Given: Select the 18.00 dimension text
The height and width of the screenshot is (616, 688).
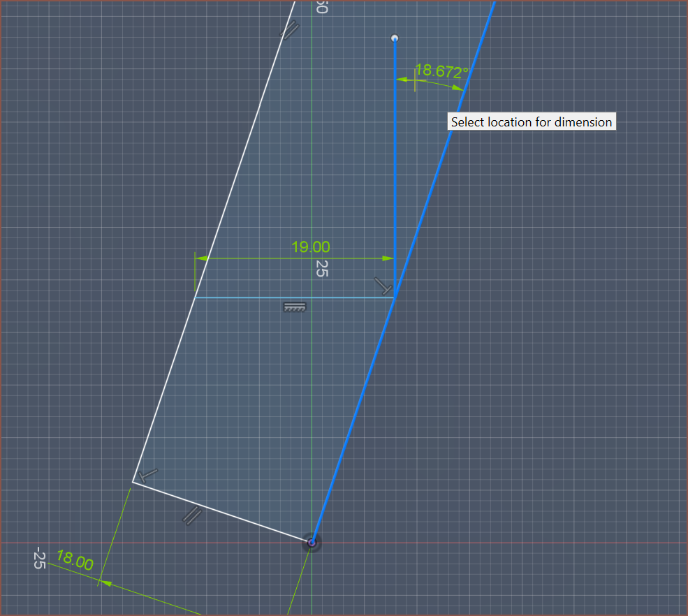Looking at the screenshot, I should (x=74, y=561).
